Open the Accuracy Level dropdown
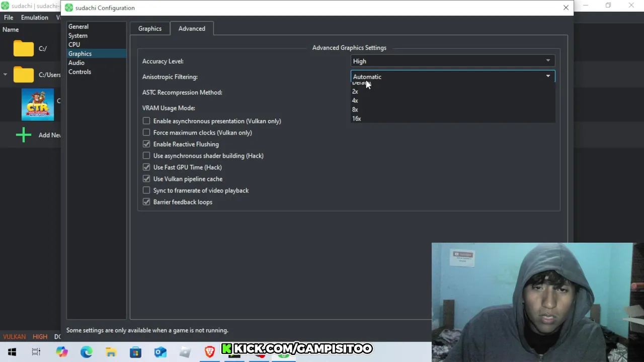Image resolution: width=644 pixels, height=362 pixels. pos(453,61)
